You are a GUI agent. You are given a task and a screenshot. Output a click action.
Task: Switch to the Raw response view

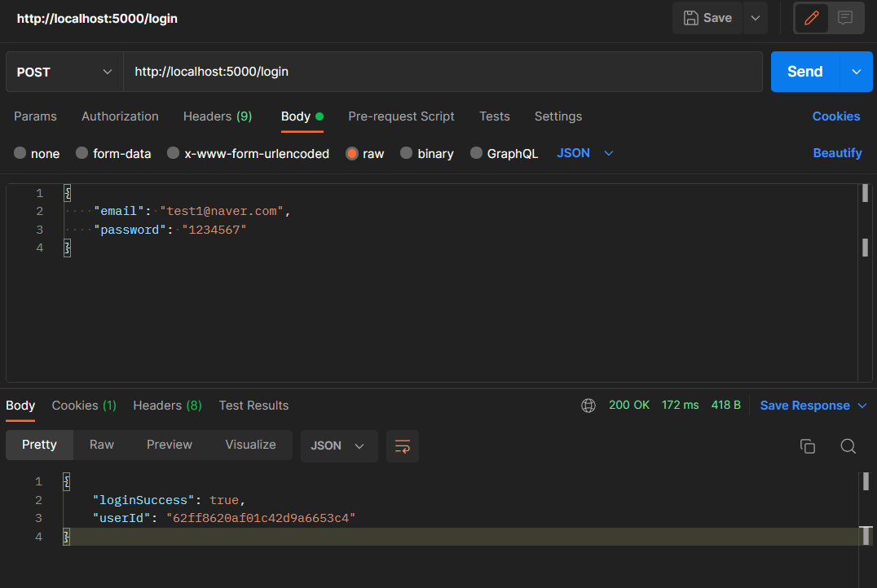click(102, 445)
